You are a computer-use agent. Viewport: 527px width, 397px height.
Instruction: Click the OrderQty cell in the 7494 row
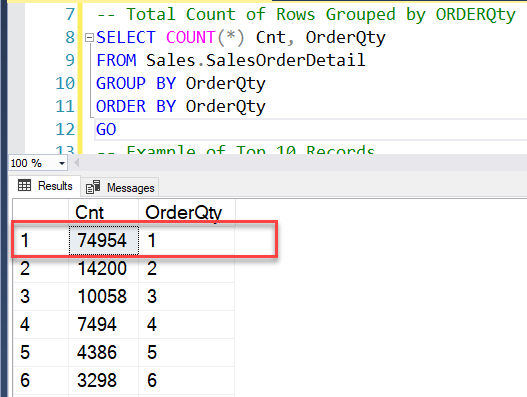pyautogui.click(x=187, y=324)
